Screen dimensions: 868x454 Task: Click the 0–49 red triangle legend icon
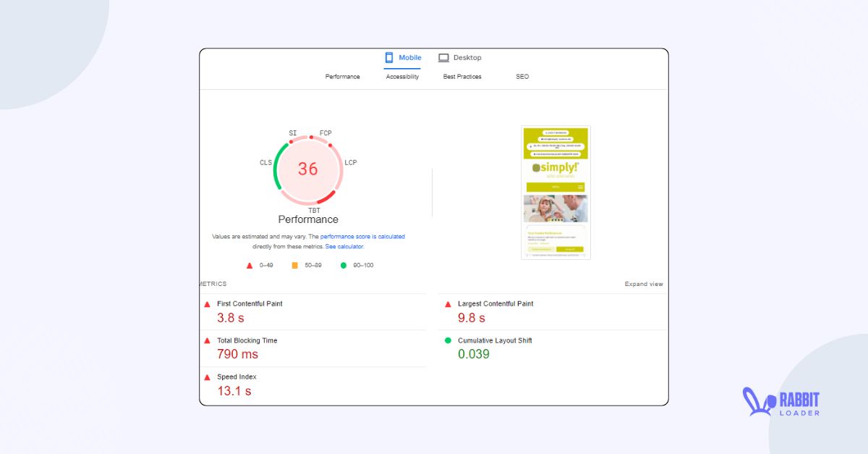pyautogui.click(x=250, y=265)
